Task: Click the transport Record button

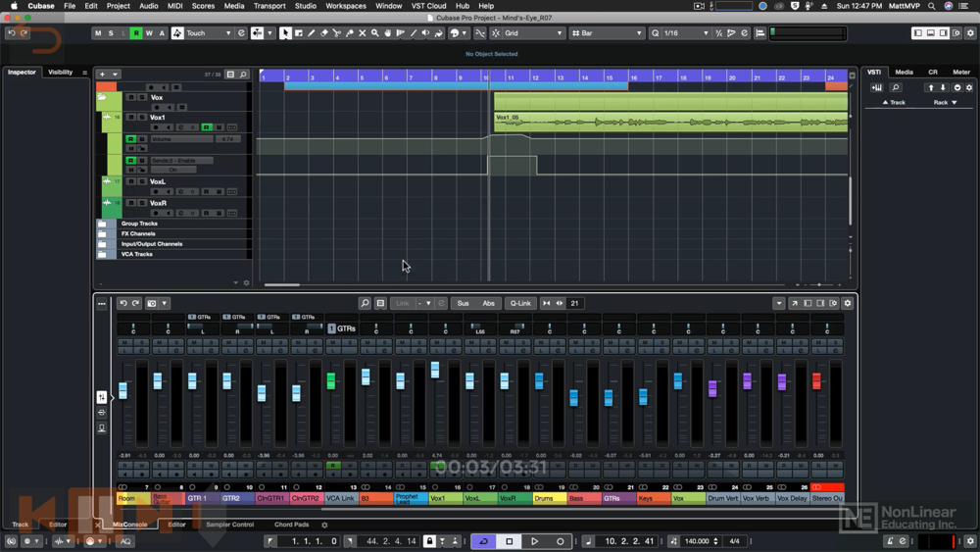Action: pos(560,541)
